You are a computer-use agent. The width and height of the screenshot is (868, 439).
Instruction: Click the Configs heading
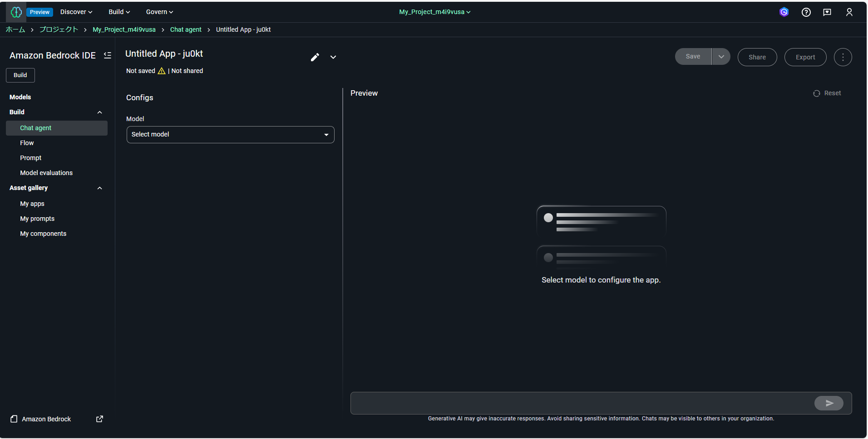click(139, 98)
